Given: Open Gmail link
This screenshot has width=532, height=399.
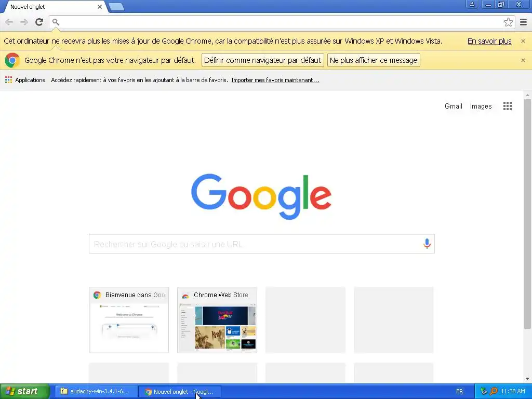Looking at the screenshot, I should coord(453,106).
